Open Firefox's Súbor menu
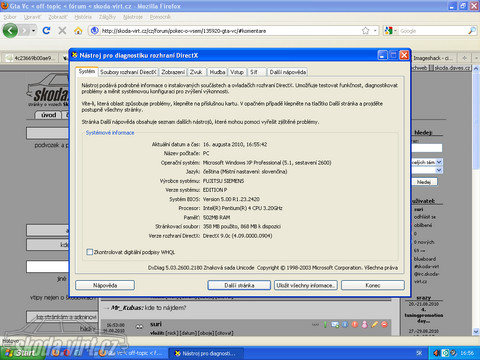The width and height of the screenshot is (480, 360). pyautogui.click(x=10, y=17)
